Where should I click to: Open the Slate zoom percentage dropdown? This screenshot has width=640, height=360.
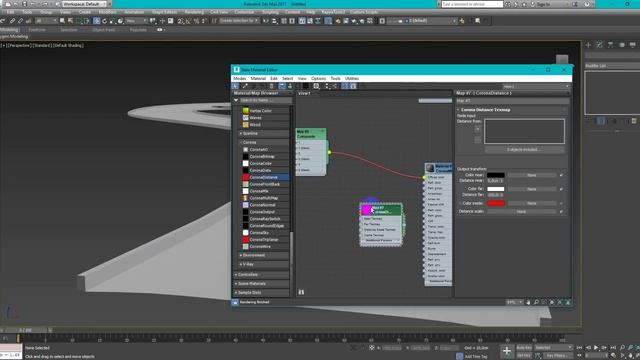[514, 302]
